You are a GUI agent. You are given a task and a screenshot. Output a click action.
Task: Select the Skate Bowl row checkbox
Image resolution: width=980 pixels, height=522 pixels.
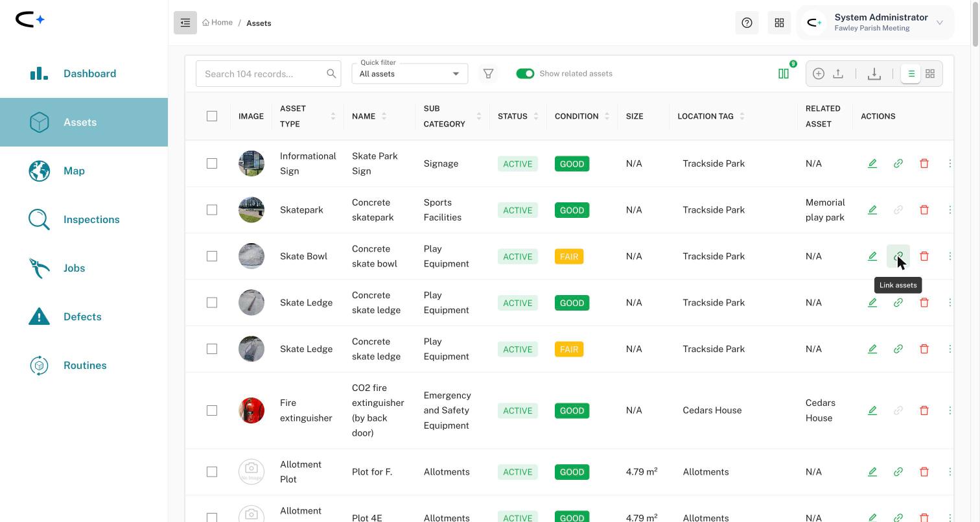(x=212, y=256)
